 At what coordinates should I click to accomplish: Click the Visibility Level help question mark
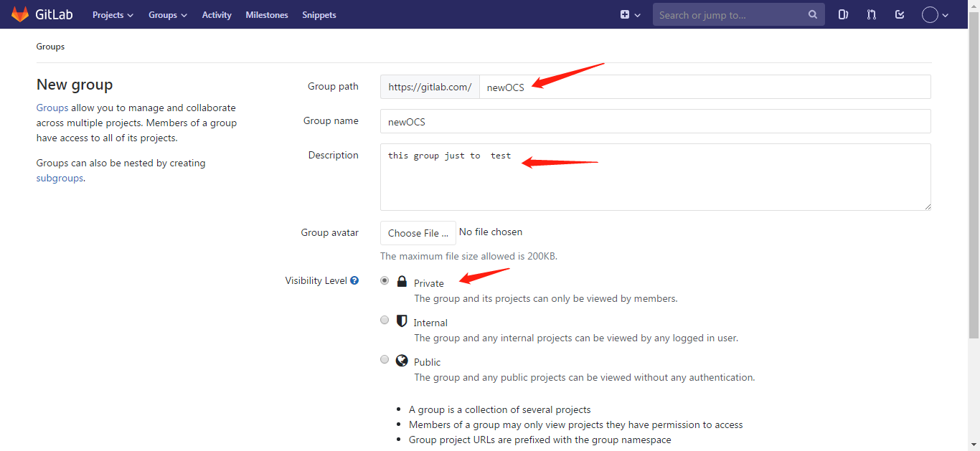tap(354, 280)
